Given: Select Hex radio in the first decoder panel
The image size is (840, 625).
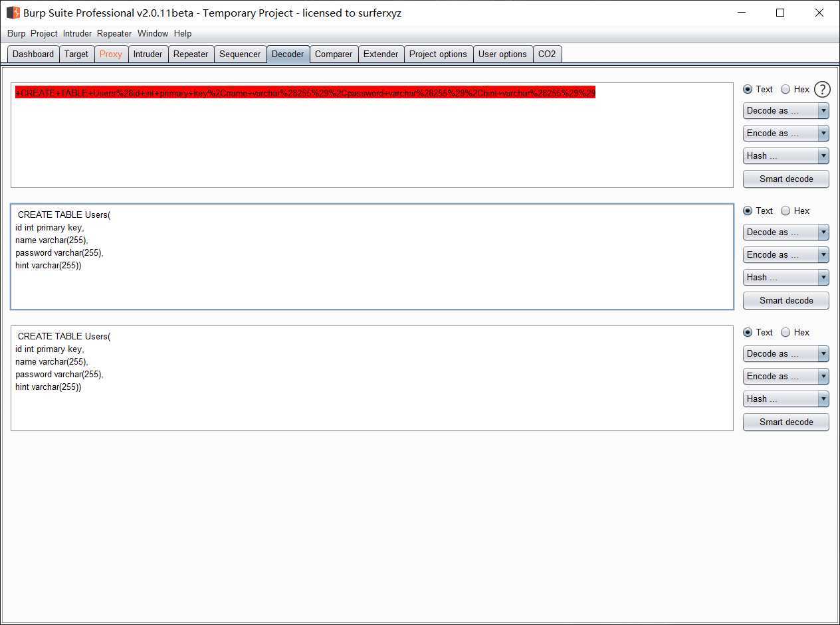Looking at the screenshot, I should coord(786,89).
